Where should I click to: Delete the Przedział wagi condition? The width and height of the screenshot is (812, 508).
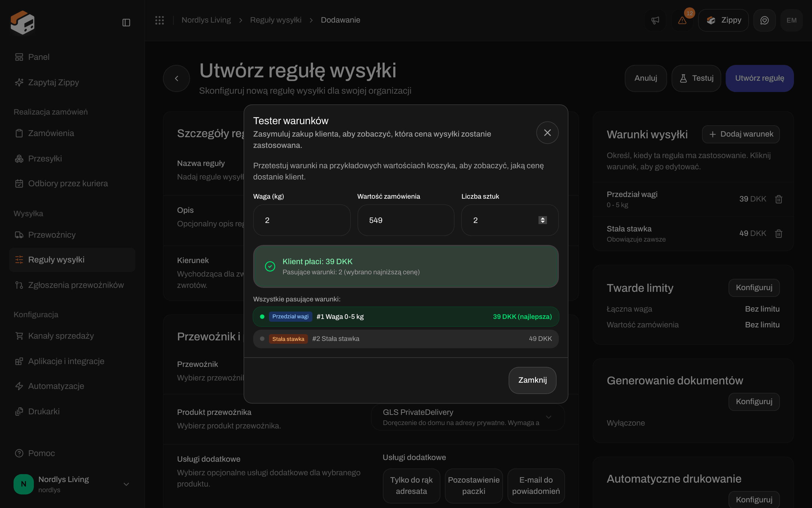tap(779, 199)
